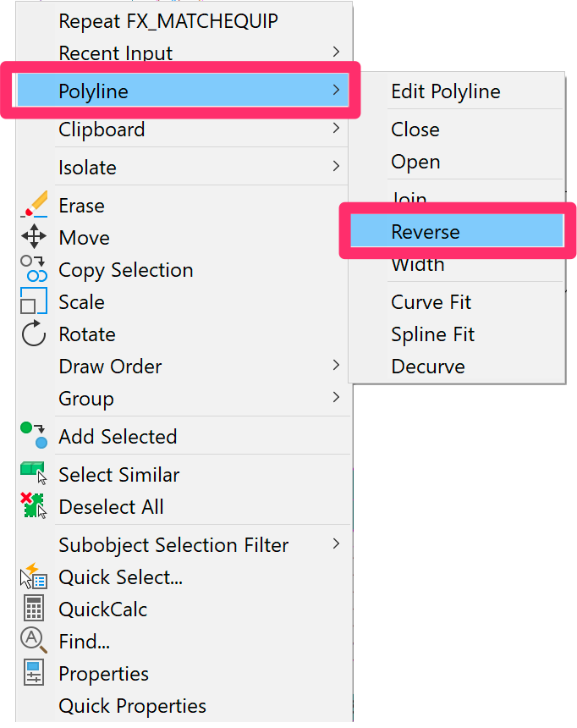Select the Move arrows icon
This screenshot has width=577, height=728.
[34, 236]
